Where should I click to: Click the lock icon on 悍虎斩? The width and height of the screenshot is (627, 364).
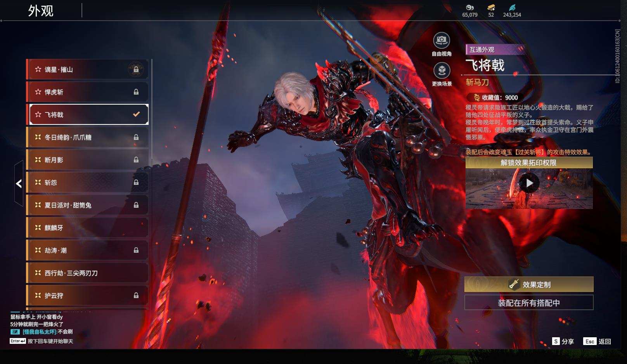(136, 92)
